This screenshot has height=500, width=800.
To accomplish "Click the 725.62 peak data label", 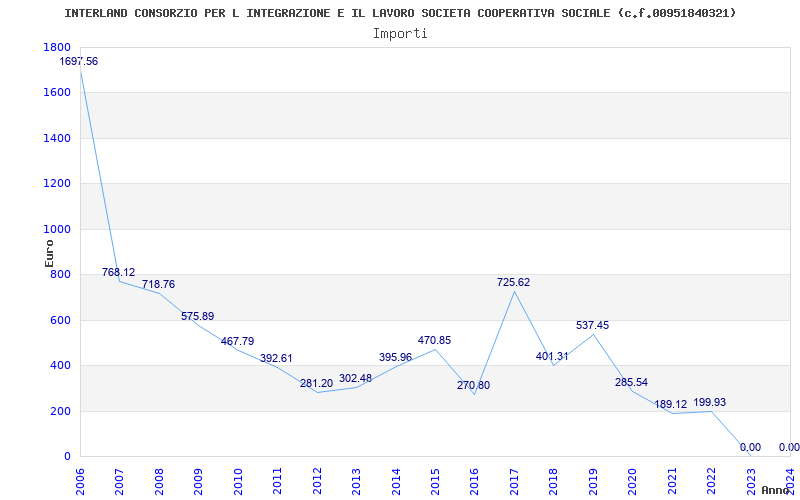I will (514, 282).
